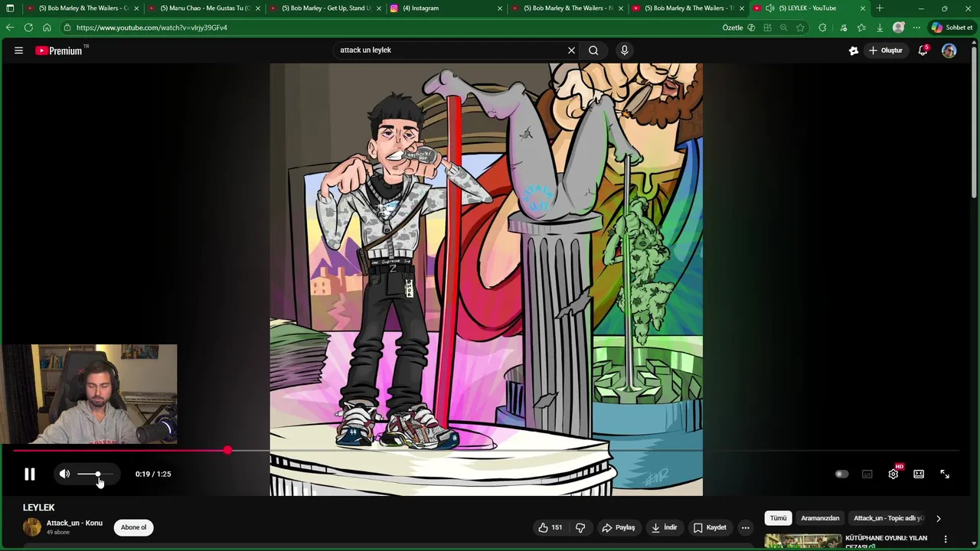Pause the video

[x=30, y=474]
